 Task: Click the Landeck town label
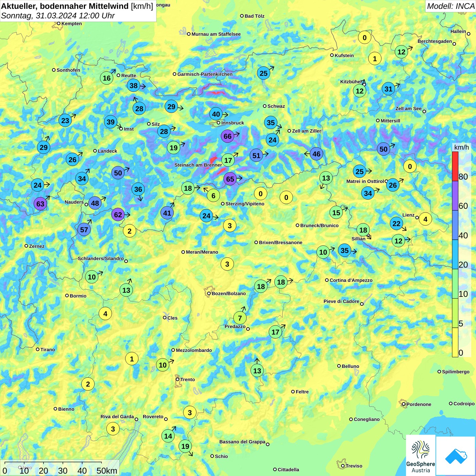coord(107,151)
